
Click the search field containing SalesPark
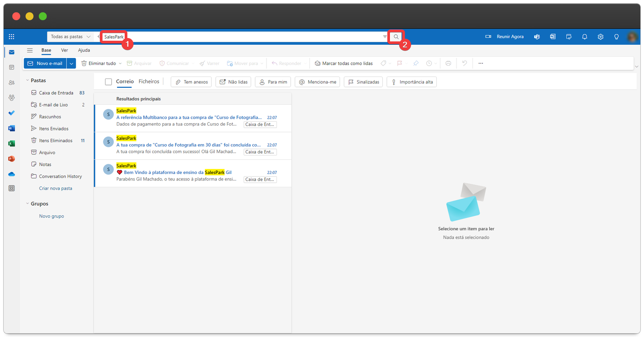pyautogui.click(x=242, y=37)
